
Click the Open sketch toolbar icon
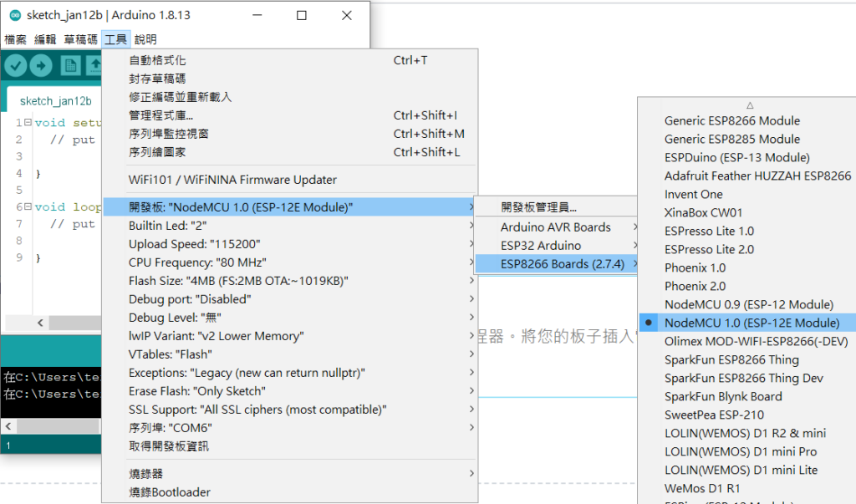point(94,65)
